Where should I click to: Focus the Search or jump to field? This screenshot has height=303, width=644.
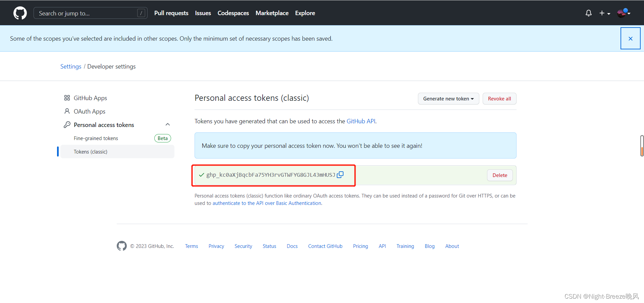pos(91,13)
